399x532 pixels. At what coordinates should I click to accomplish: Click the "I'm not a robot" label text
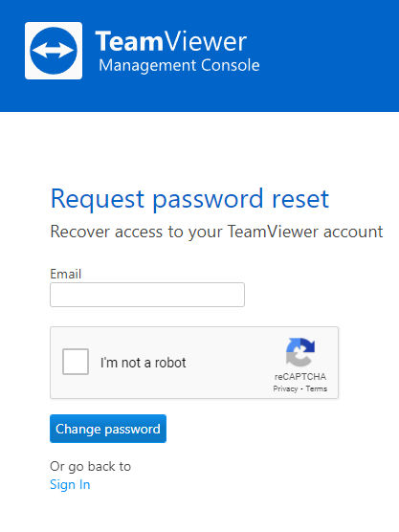(143, 363)
